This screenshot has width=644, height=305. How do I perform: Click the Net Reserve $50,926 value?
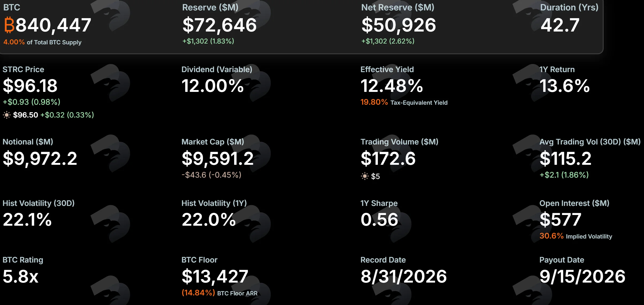(x=398, y=25)
